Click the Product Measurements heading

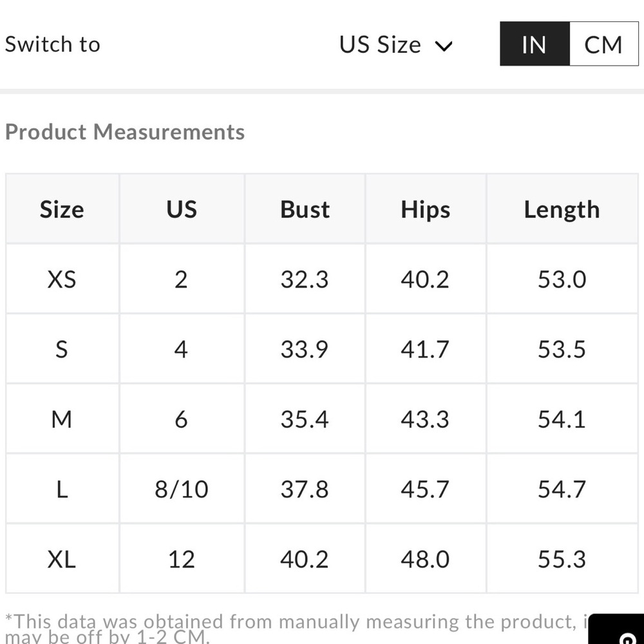click(x=125, y=132)
